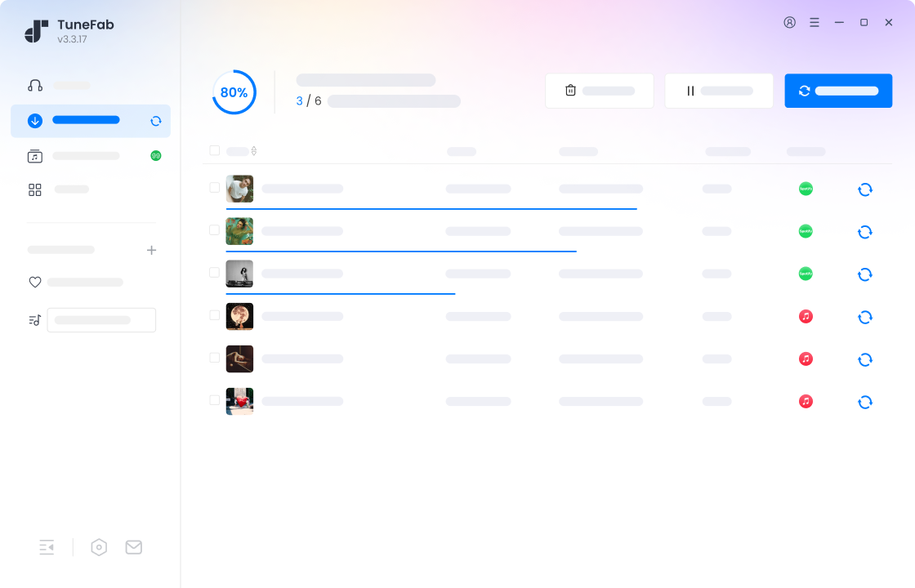Screen dimensions: 915x588
Task: Open the feedback mail icon at the bottom
Action: point(134,547)
